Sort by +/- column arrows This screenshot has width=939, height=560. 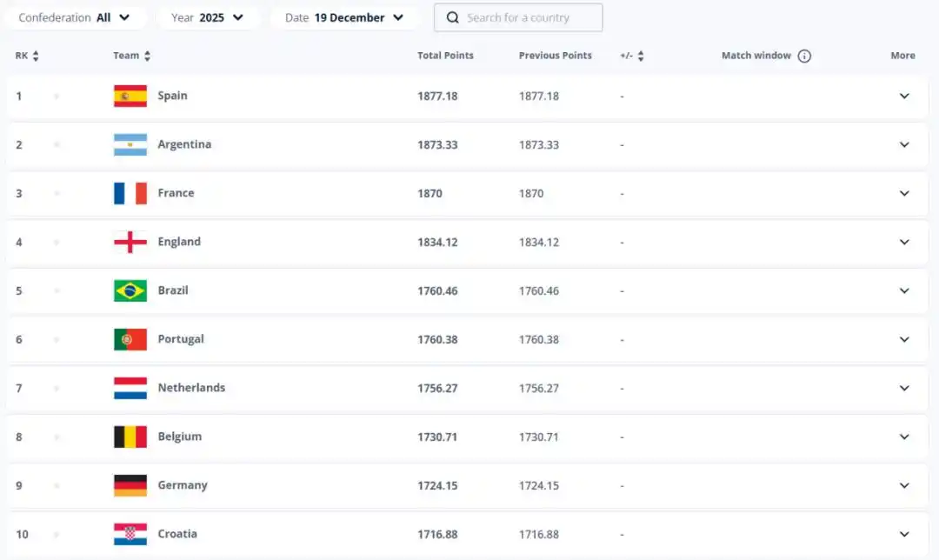click(x=641, y=56)
